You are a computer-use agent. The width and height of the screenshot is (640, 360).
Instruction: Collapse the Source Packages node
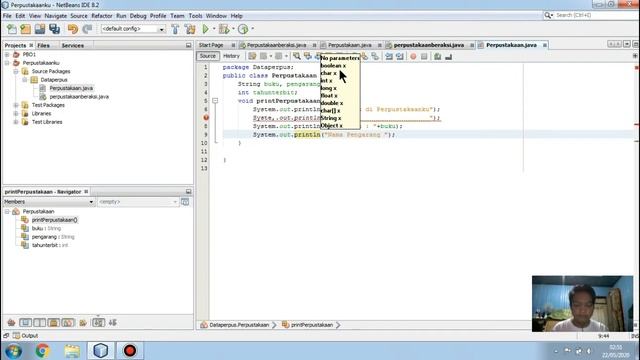click(x=16, y=71)
